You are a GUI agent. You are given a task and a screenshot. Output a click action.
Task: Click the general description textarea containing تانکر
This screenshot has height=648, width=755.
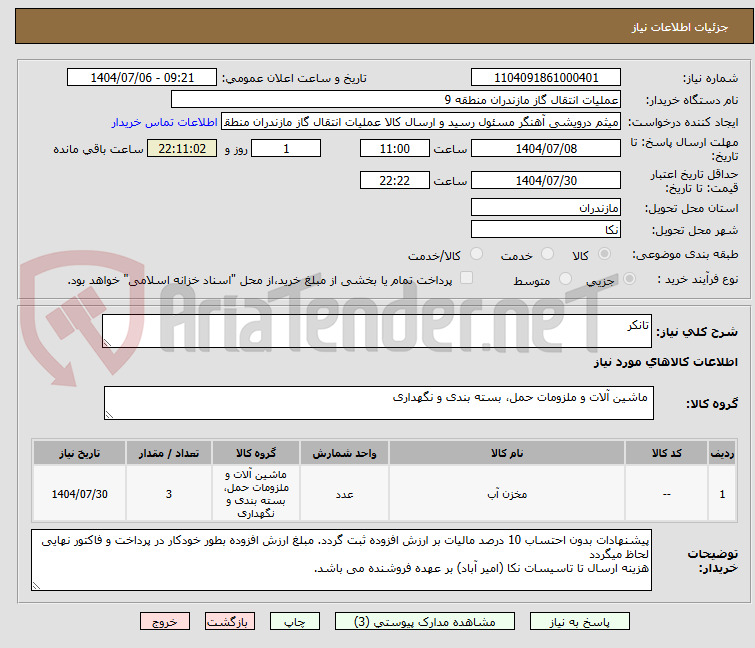pyautogui.click(x=377, y=331)
